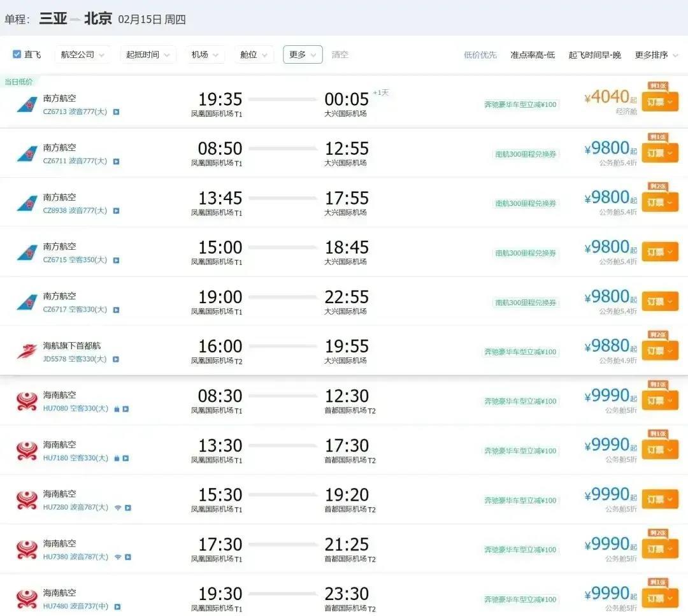Click China Southern logo for flight CZ6711

27,154
